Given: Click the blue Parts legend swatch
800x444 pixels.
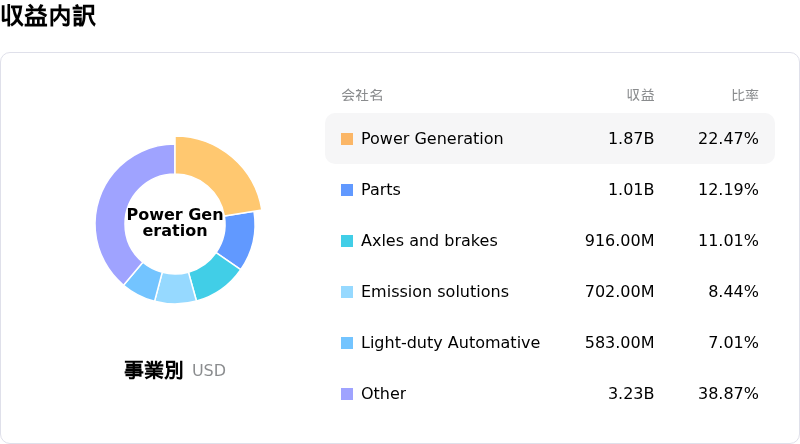Looking at the screenshot, I should tap(347, 190).
